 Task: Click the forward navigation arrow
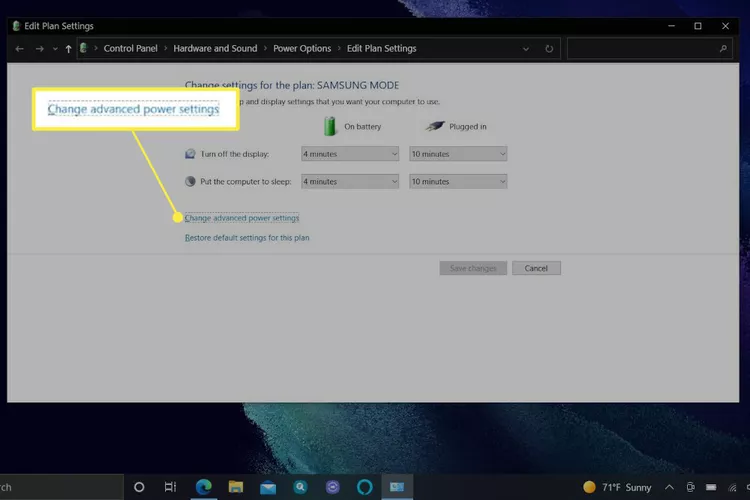pyautogui.click(x=40, y=49)
